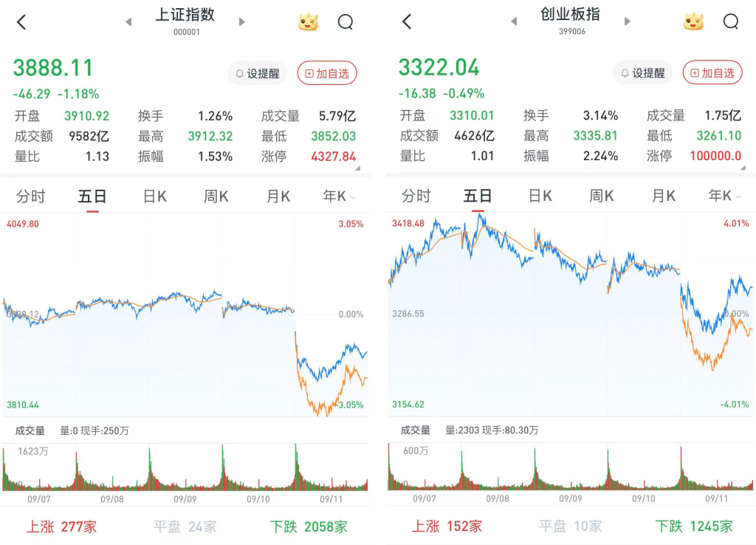Switch to next index after 上证指数
The width and height of the screenshot is (756, 545).
tap(242, 21)
